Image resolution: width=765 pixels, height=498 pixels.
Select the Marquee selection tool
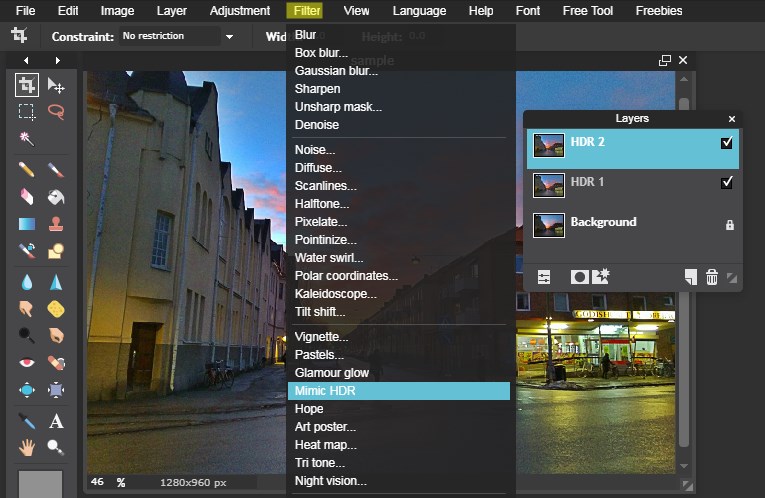pos(27,112)
